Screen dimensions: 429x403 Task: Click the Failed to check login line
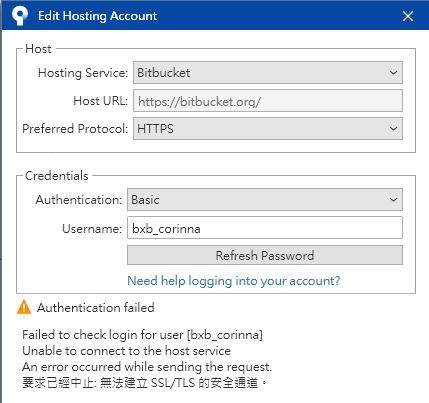click(x=142, y=335)
